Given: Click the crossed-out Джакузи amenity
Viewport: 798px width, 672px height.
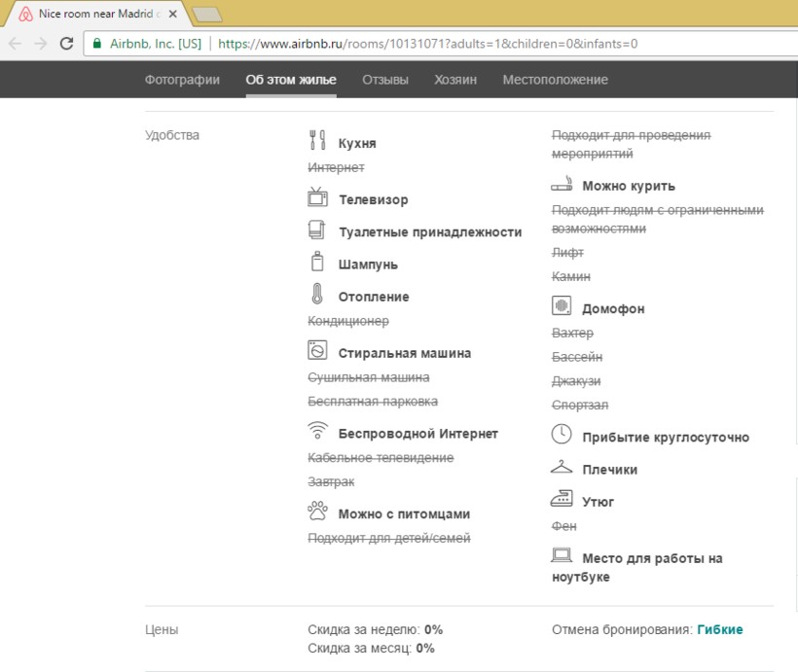Looking at the screenshot, I should coord(576,381).
